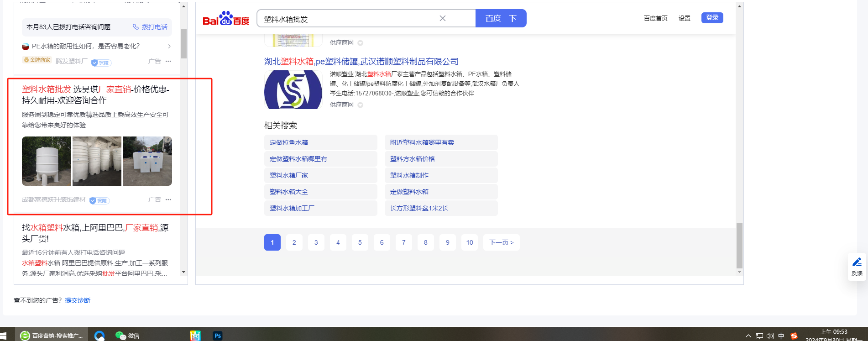Click the search results scroll-up arrow

739,6
